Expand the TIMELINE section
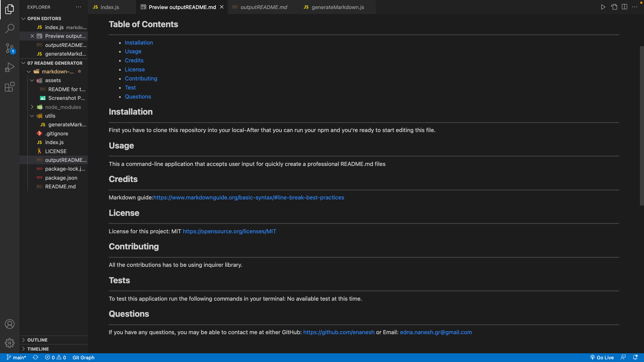This screenshot has height=362, width=644. pos(38,349)
